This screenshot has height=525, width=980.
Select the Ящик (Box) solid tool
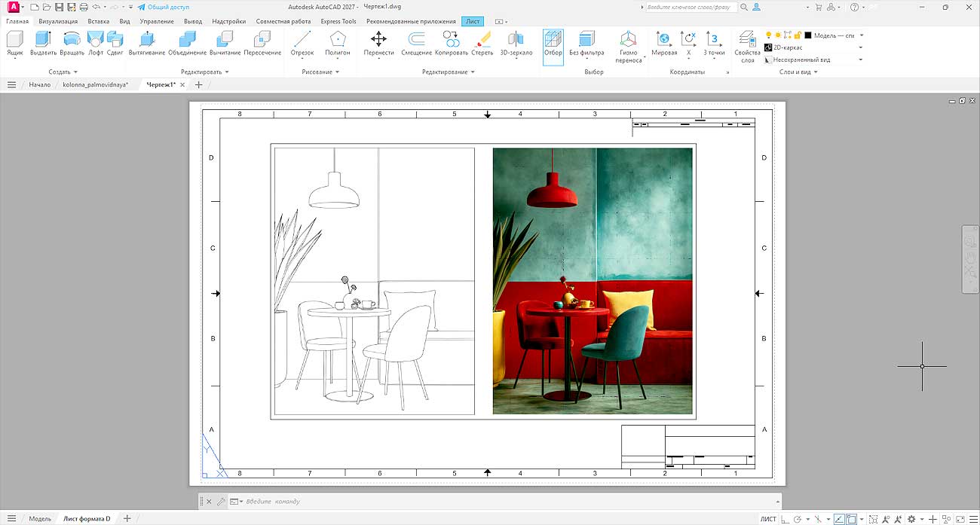click(x=14, y=44)
